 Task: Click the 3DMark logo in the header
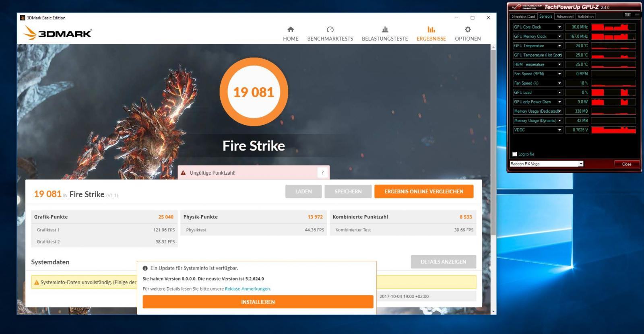tap(58, 33)
